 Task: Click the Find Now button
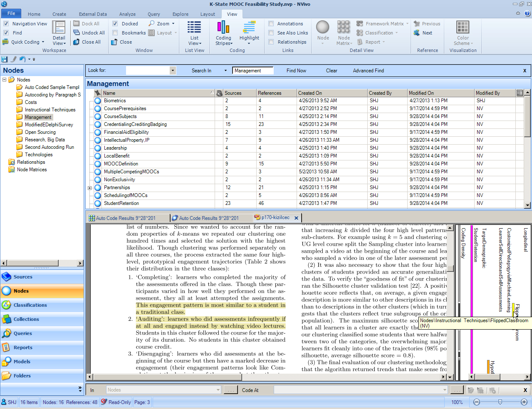(296, 71)
